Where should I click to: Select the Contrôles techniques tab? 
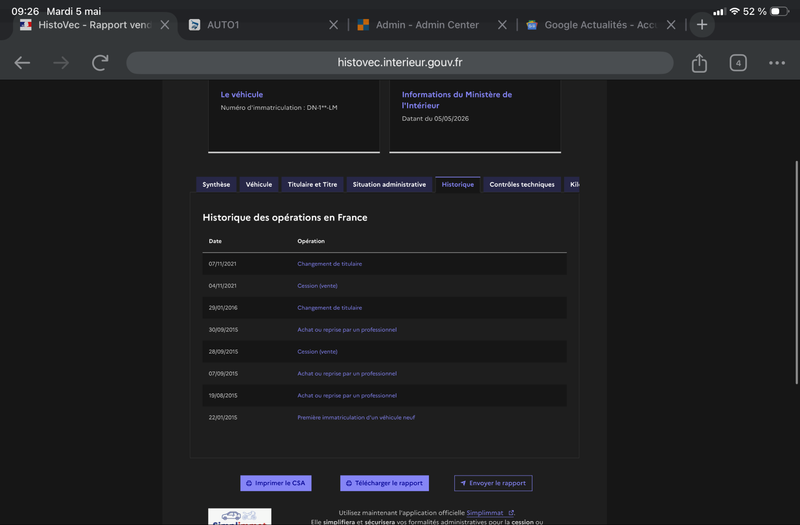522,184
